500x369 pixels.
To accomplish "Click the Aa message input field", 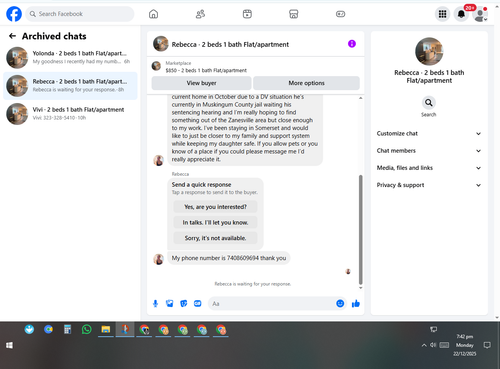I will pyautogui.click(x=272, y=304).
